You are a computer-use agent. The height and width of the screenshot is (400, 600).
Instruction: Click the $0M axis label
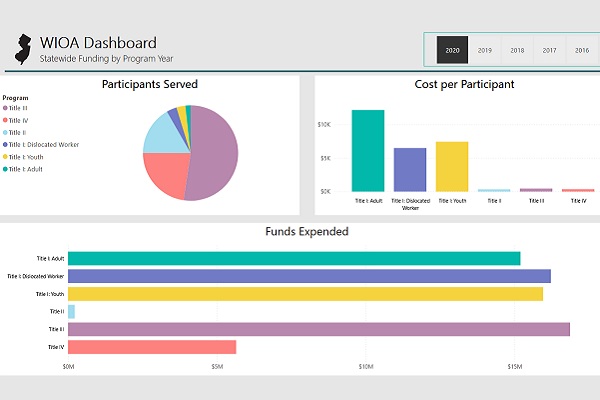[68, 367]
